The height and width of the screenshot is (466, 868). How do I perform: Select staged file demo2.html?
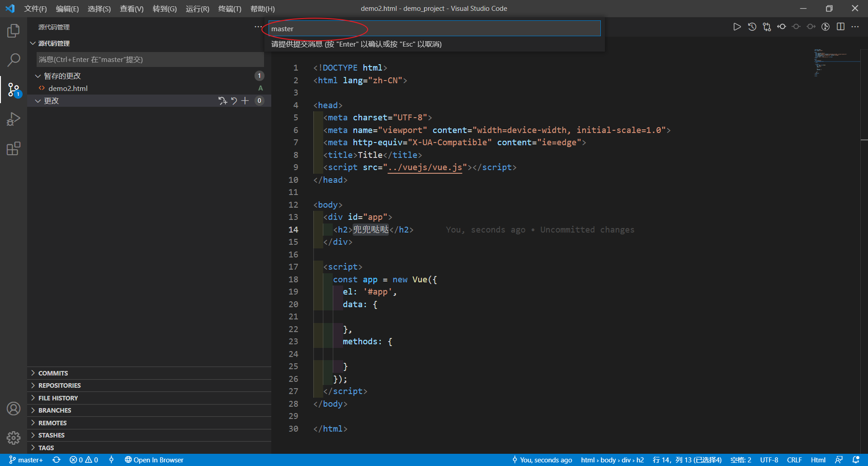[x=149, y=88]
